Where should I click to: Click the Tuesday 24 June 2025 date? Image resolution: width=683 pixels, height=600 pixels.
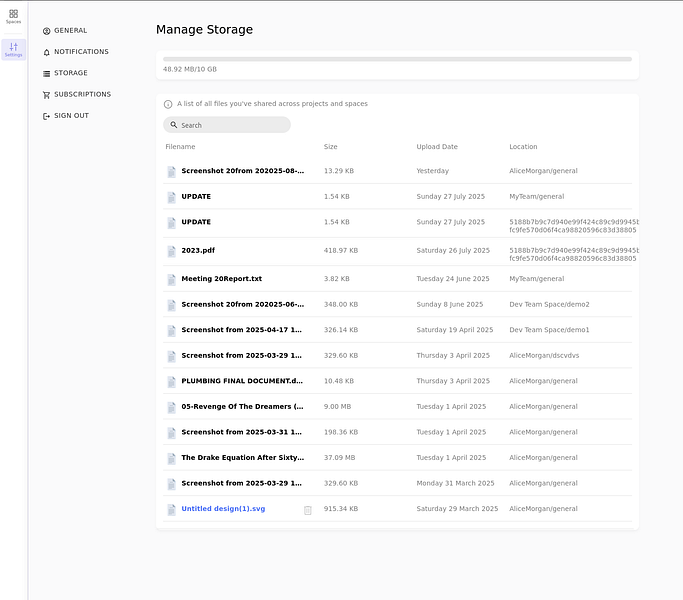point(453,279)
